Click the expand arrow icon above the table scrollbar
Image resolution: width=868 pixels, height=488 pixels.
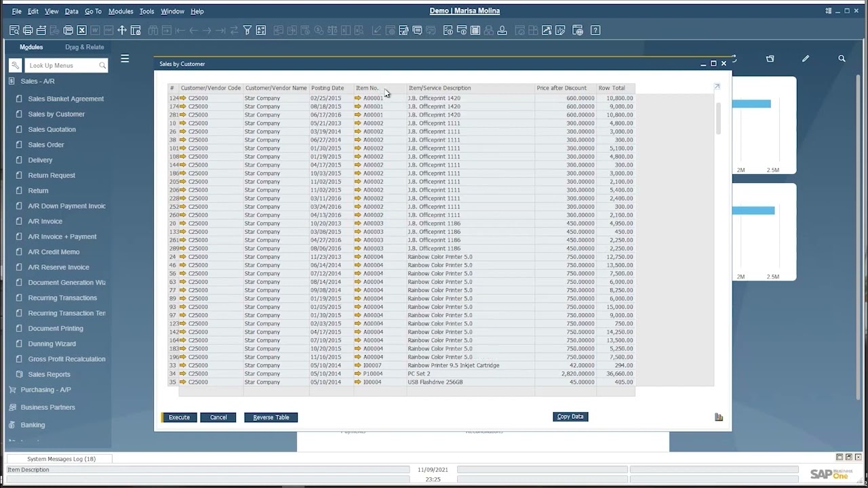click(717, 87)
